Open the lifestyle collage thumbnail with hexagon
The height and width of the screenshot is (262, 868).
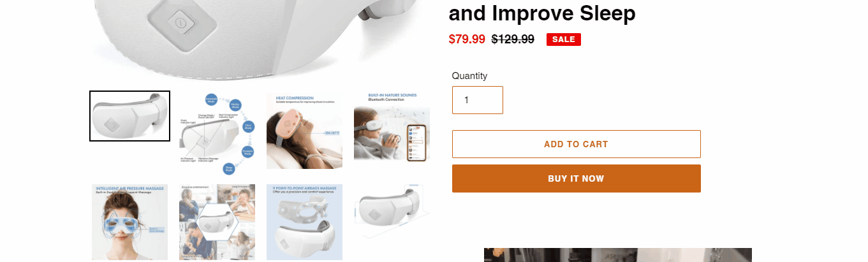[x=217, y=222]
